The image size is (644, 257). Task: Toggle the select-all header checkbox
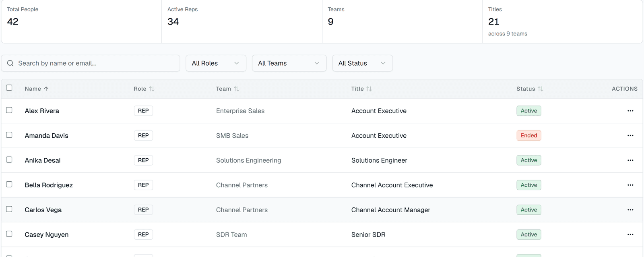(9, 88)
